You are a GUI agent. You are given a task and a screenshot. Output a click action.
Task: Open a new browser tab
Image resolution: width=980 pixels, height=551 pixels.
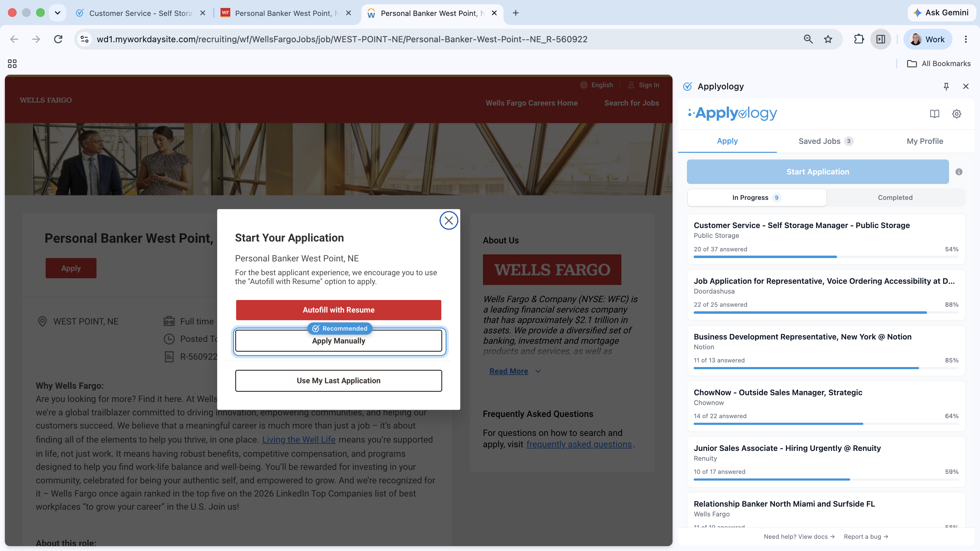coord(515,13)
